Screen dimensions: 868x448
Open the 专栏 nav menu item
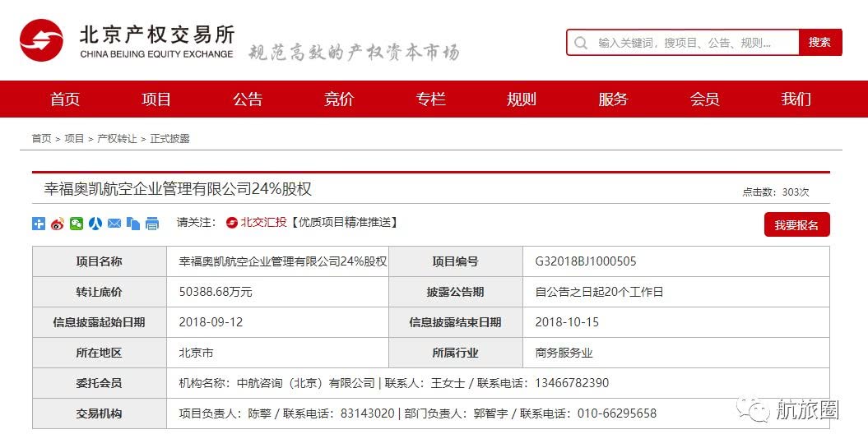point(430,99)
